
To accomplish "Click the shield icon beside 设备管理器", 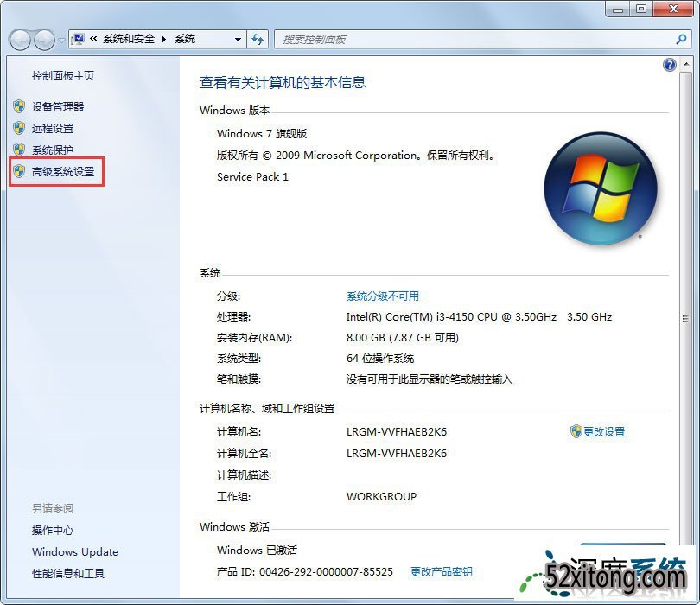I will tap(19, 106).
